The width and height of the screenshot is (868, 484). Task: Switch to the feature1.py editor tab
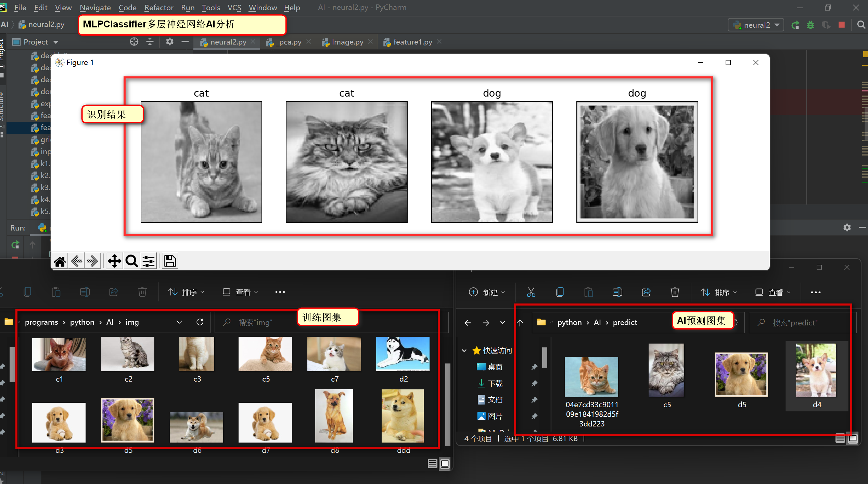pyautogui.click(x=412, y=42)
